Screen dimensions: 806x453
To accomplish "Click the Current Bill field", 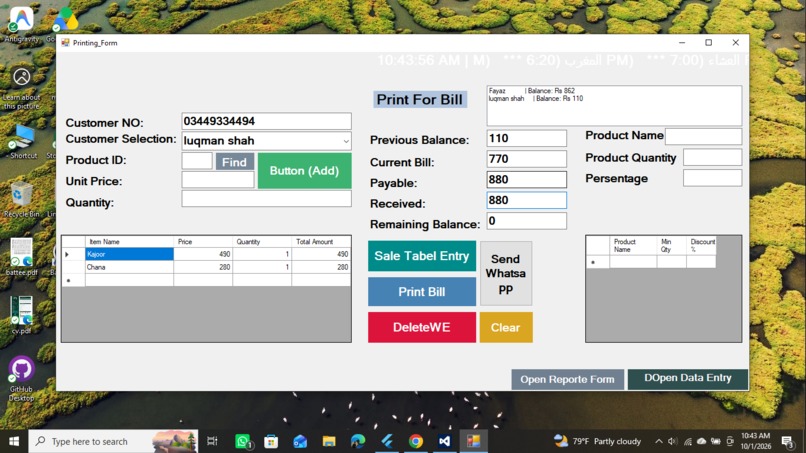I will click(x=526, y=159).
